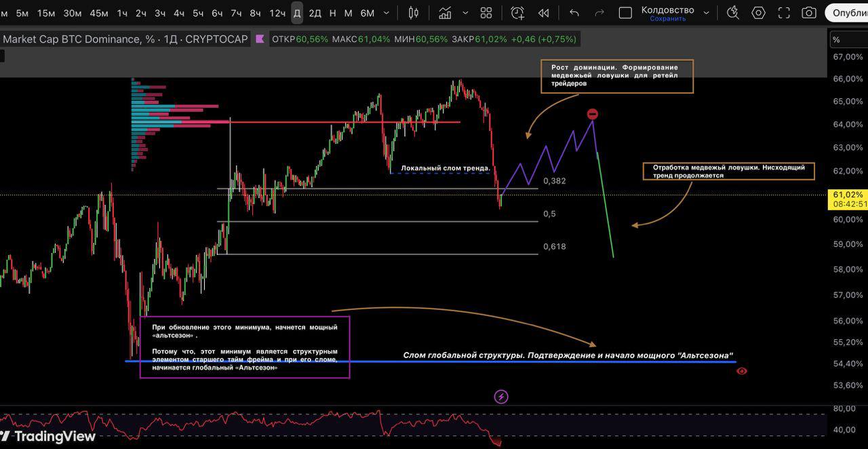Image resolution: width=868 pixels, height=449 pixels.
Task: Select the 'Рост доминации' orange note box
Action: (x=618, y=76)
